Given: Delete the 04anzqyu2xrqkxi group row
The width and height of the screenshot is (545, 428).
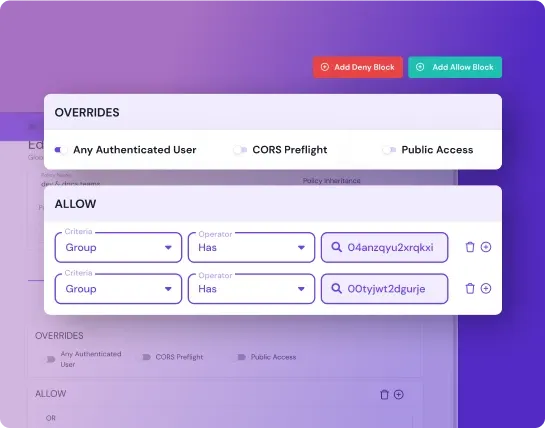Looking at the screenshot, I should tap(470, 247).
